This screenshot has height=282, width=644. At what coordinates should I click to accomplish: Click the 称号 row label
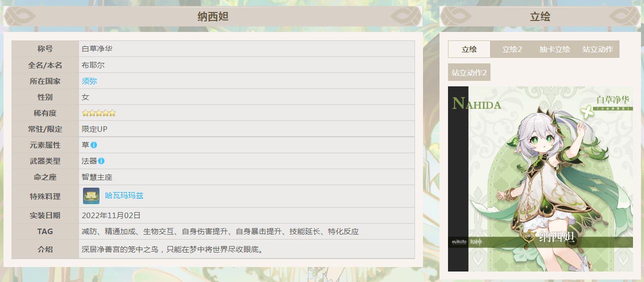(45, 49)
